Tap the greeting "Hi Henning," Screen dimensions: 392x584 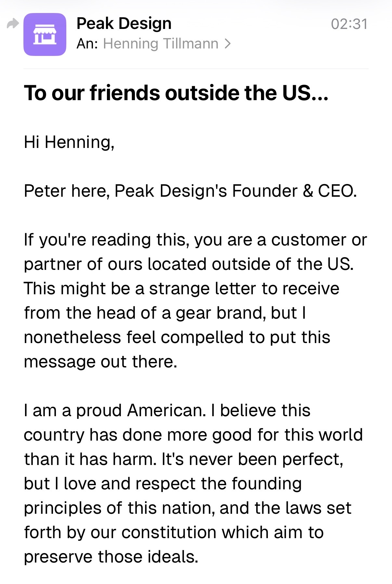click(69, 142)
